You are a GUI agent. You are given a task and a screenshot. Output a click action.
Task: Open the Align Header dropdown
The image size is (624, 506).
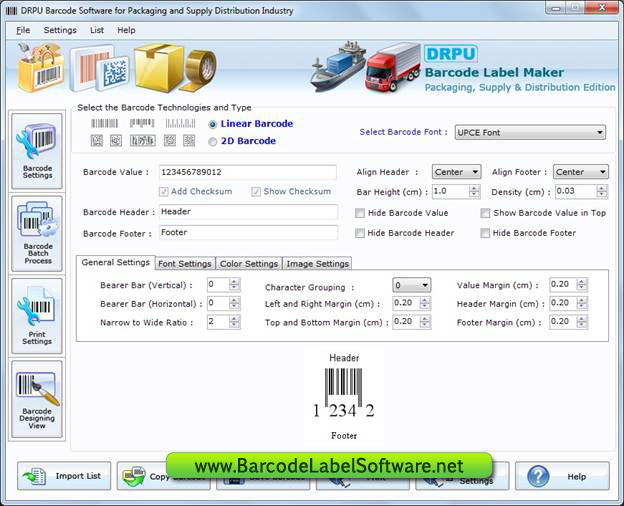tap(456, 172)
